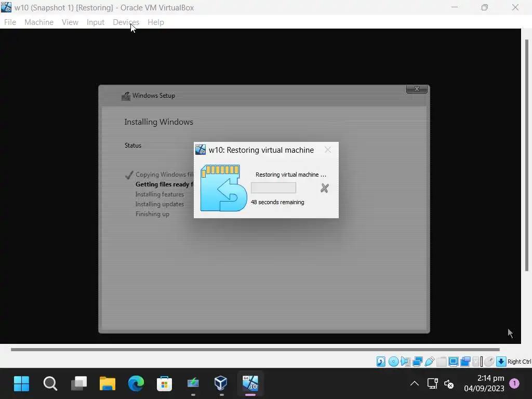
Task: Click the VM horizontal scrollbar
Action: tap(255, 350)
